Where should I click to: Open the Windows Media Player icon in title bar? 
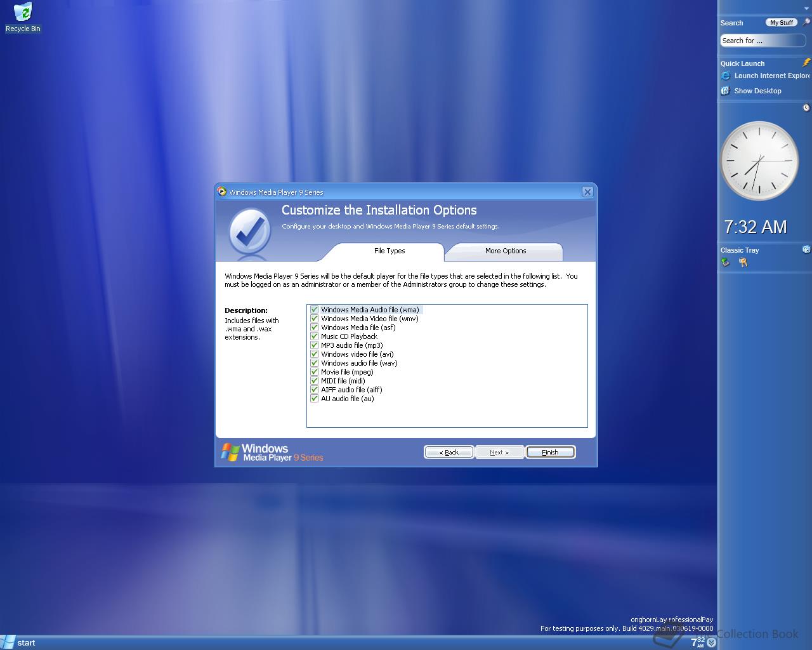coord(221,192)
